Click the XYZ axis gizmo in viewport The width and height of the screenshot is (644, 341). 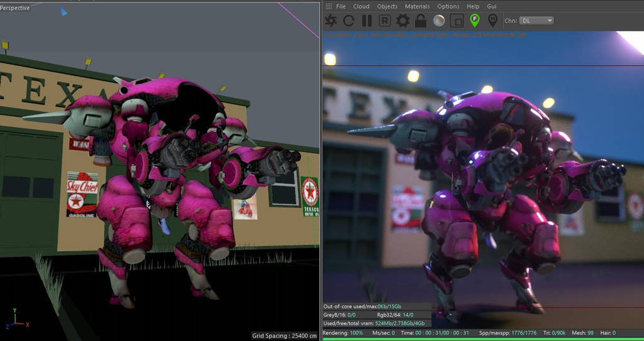click(16, 319)
